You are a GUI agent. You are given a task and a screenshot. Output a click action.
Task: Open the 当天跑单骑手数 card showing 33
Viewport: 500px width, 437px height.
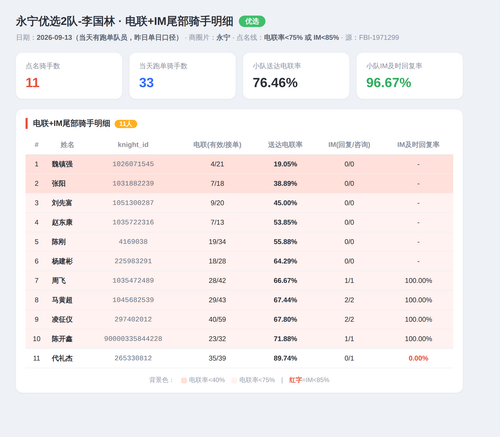point(183,76)
